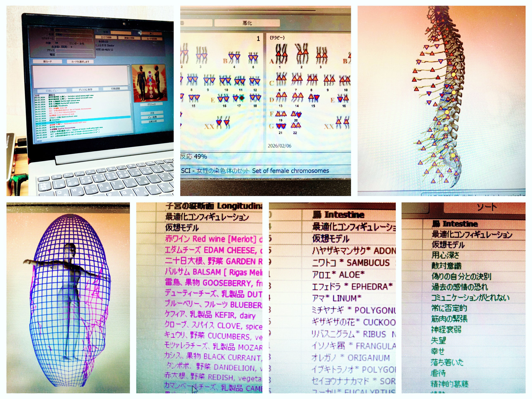Click the カードを削除 button
This screenshot has width=532, height=399.
click(152, 39)
